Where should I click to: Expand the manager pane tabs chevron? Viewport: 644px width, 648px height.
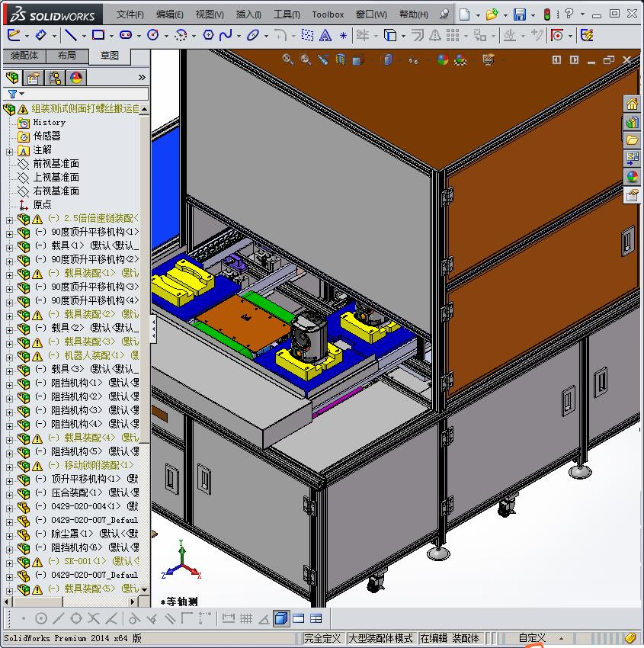pos(142,77)
